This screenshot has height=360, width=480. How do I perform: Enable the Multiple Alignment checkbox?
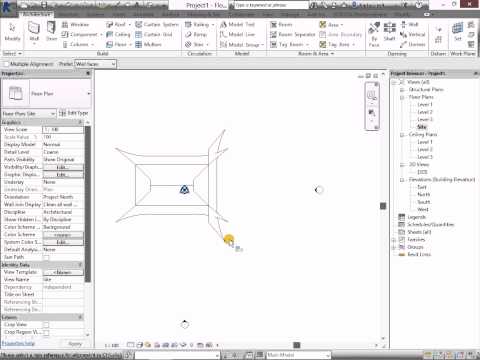(x=6, y=64)
